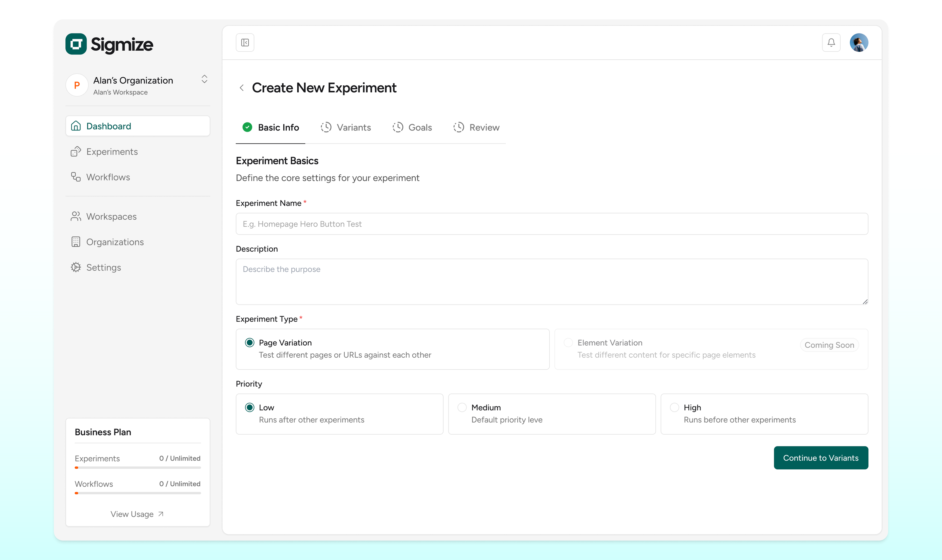Image resolution: width=942 pixels, height=560 pixels.
Task: Switch to the Variants tab
Action: [x=346, y=127]
